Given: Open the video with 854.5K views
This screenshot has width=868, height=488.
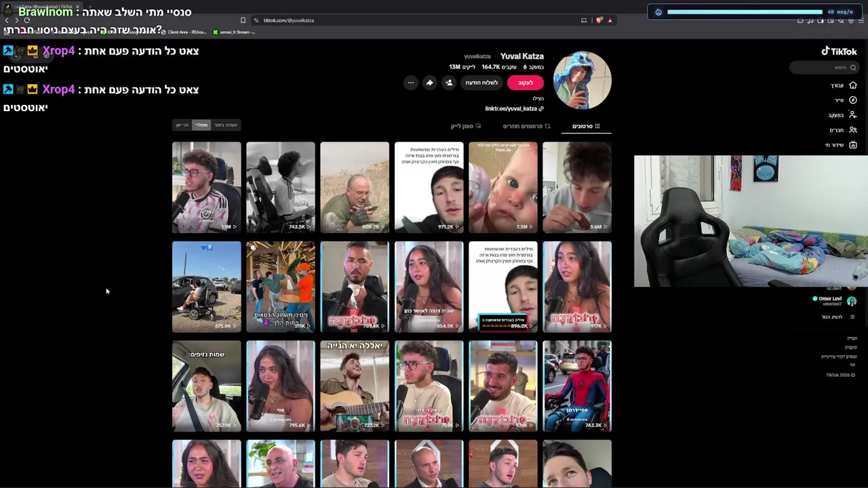Looking at the screenshot, I should [x=429, y=287].
